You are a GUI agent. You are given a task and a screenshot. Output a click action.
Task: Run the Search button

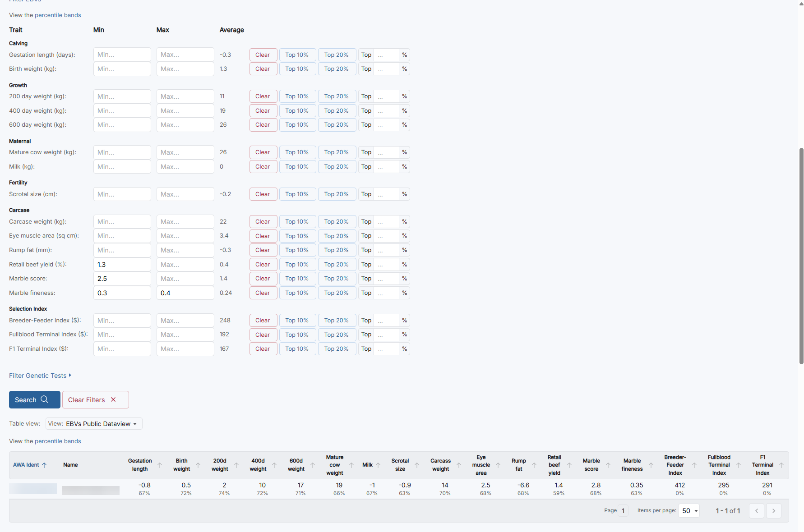[x=34, y=400]
